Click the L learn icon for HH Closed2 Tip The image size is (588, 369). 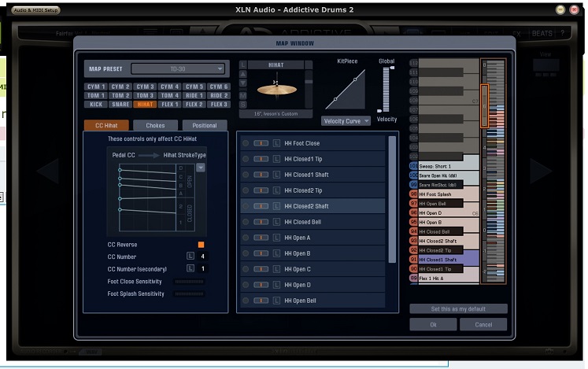(276, 190)
